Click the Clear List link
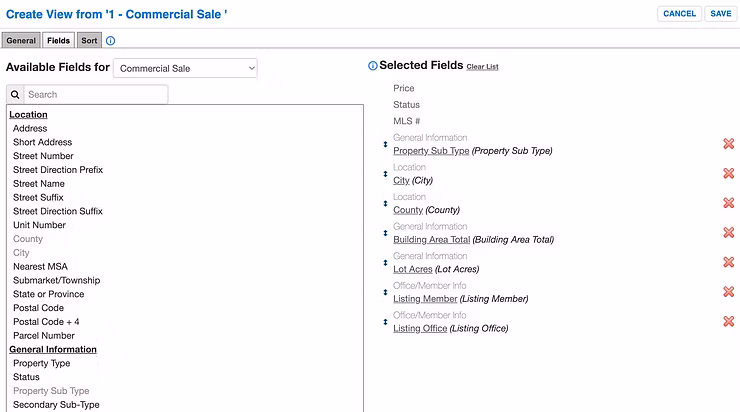 tap(482, 67)
